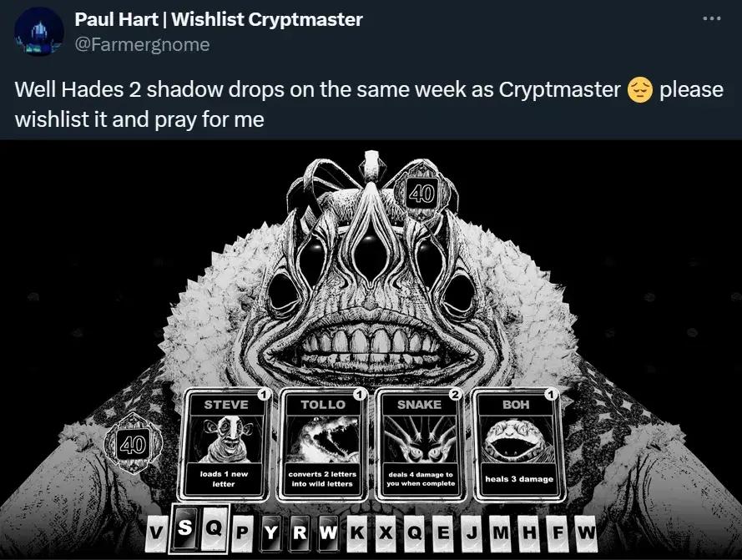Image resolution: width=742 pixels, height=560 pixels.
Task: Open the tweet's three-dot more menu
Action: click(712, 19)
